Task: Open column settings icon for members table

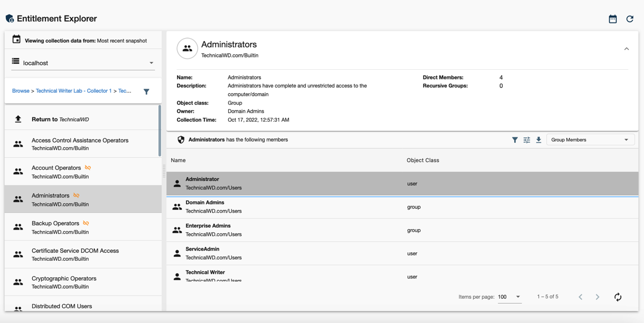Action: tap(526, 140)
